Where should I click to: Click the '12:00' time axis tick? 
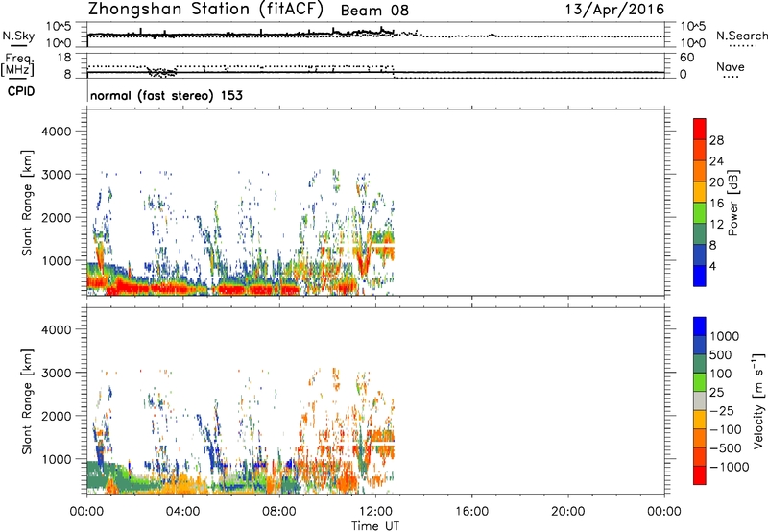pos(375,512)
